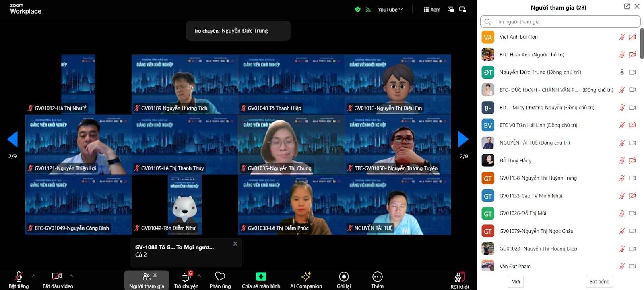Toggle the Người tham gia participants panel
644x290 pixels.
pos(147,277)
